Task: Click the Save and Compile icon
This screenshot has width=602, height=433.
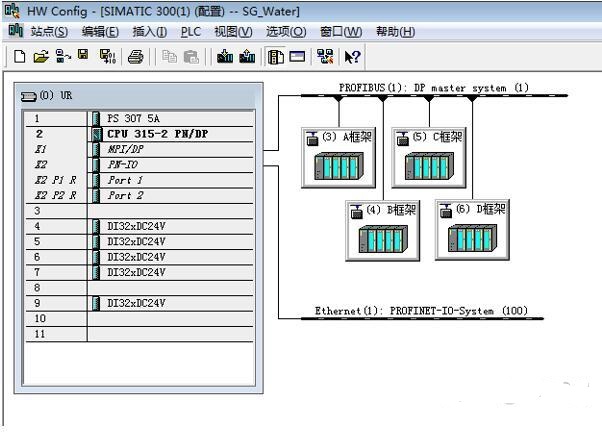Action: coord(108,56)
